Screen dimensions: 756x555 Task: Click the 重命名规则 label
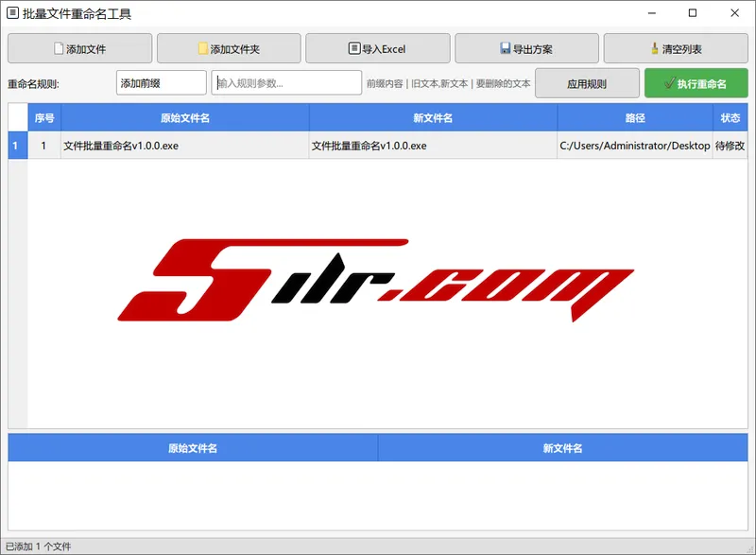[33, 84]
